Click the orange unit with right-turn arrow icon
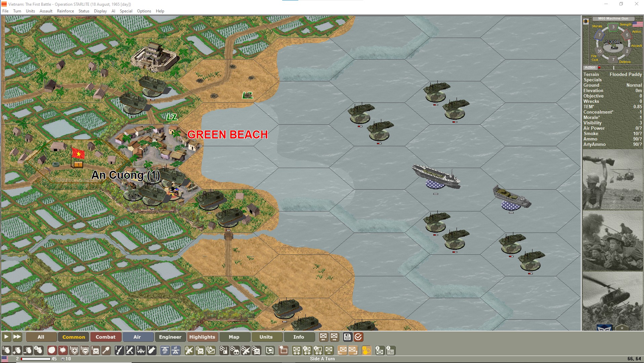The width and height of the screenshot is (644, 363). pos(353,351)
